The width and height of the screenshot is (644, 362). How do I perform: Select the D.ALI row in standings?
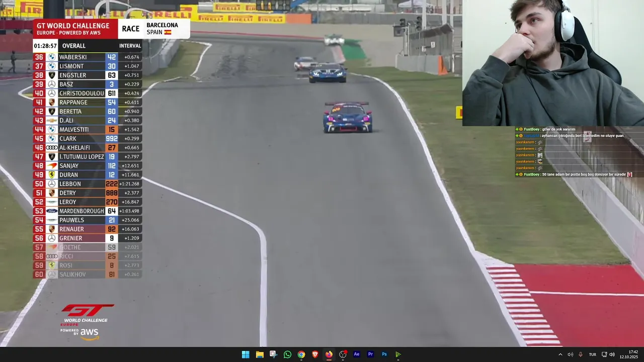(88, 120)
